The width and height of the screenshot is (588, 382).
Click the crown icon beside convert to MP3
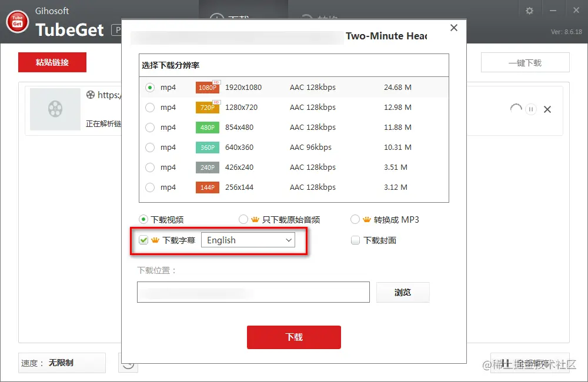pos(367,220)
